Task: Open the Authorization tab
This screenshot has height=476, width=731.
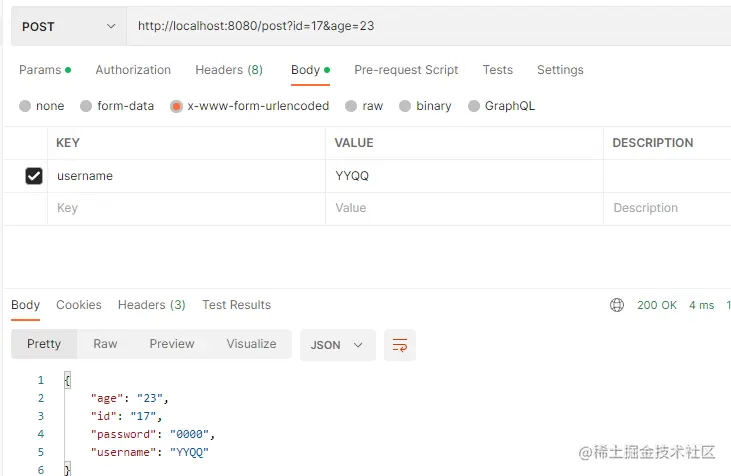Action: point(133,70)
